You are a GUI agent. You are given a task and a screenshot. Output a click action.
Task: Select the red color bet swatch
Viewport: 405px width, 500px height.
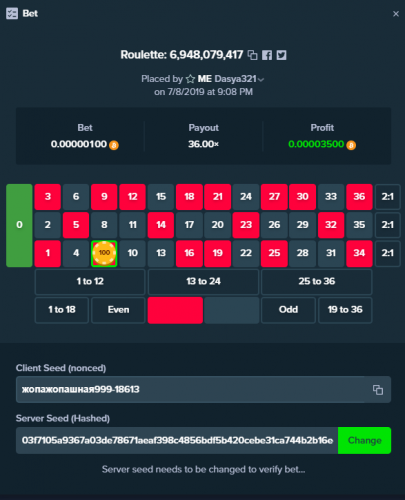(175, 310)
